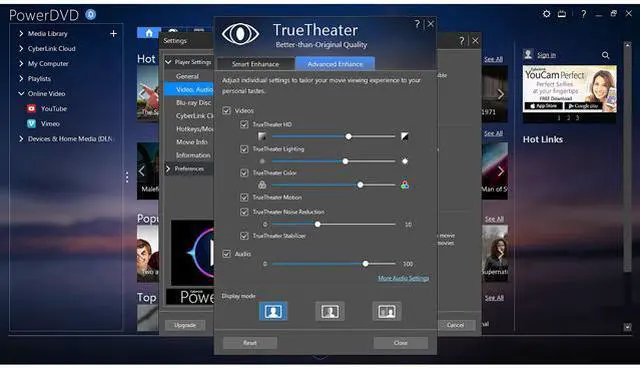The height and width of the screenshot is (368, 640).
Task: Go to the Home tab icon
Action: [149, 33]
